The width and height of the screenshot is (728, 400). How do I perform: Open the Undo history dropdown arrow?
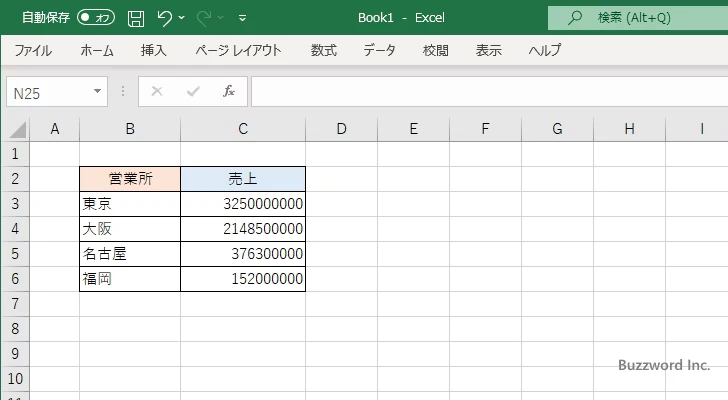(x=182, y=18)
